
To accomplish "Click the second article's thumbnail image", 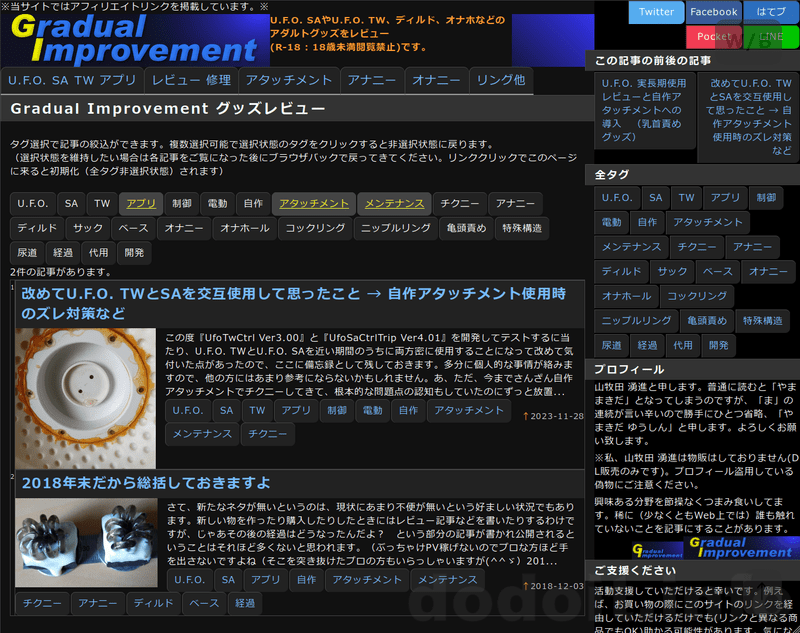I will pyautogui.click(x=86, y=543).
